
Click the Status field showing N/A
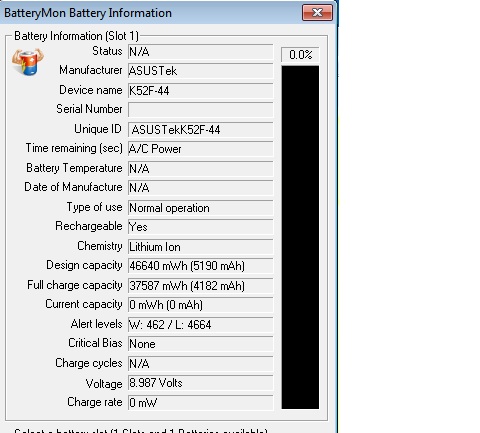(x=200, y=52)
